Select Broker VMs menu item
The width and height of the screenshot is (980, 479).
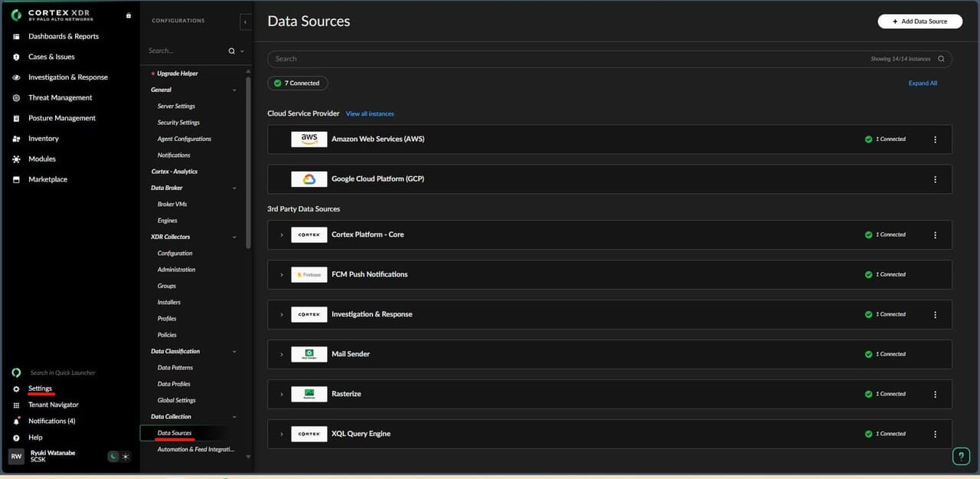[172, 205]
